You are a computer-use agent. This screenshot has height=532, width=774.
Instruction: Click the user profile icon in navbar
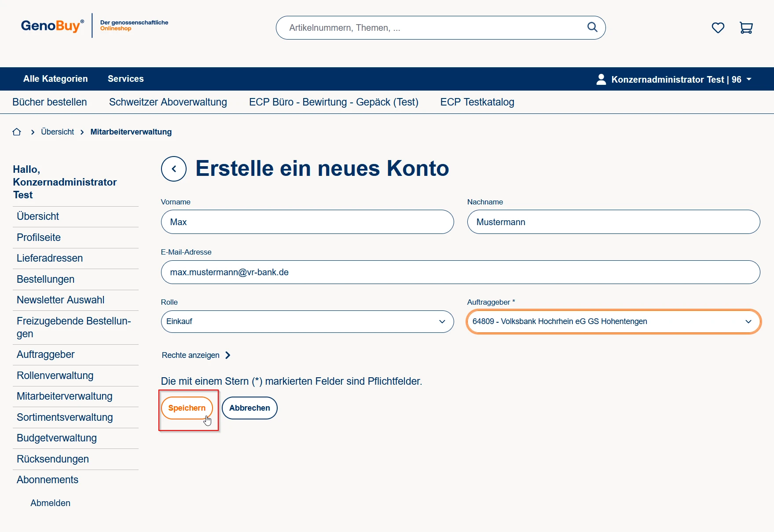(601, 79)
